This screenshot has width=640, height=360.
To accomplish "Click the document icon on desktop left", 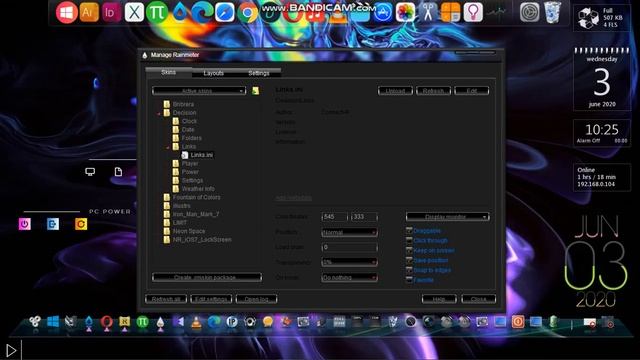I will click(x=118, y=172).
